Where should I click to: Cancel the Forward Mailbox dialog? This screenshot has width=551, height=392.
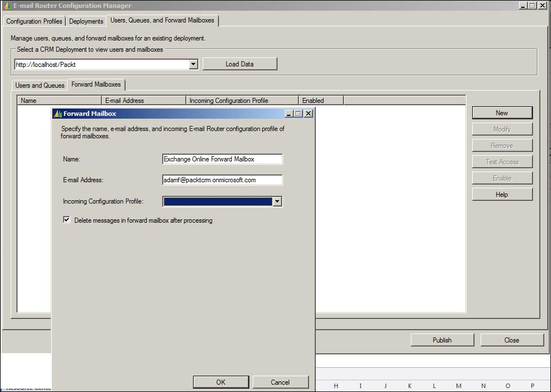coord(280,382)
